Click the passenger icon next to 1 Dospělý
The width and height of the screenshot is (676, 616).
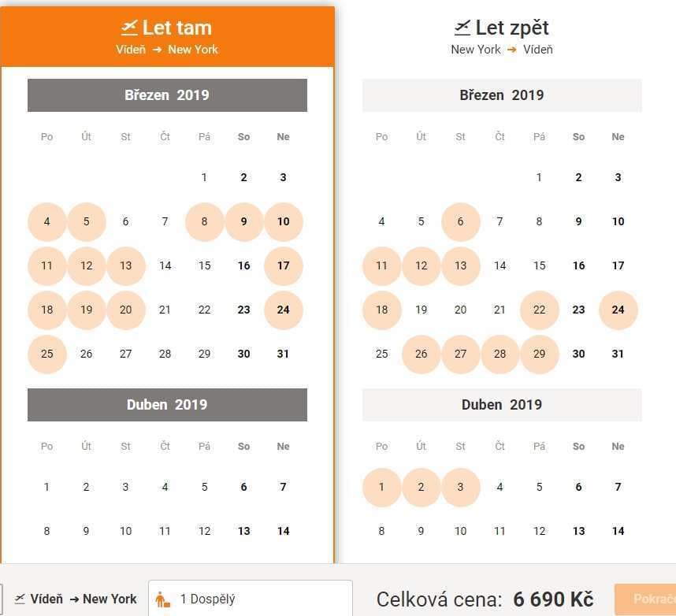162,599
